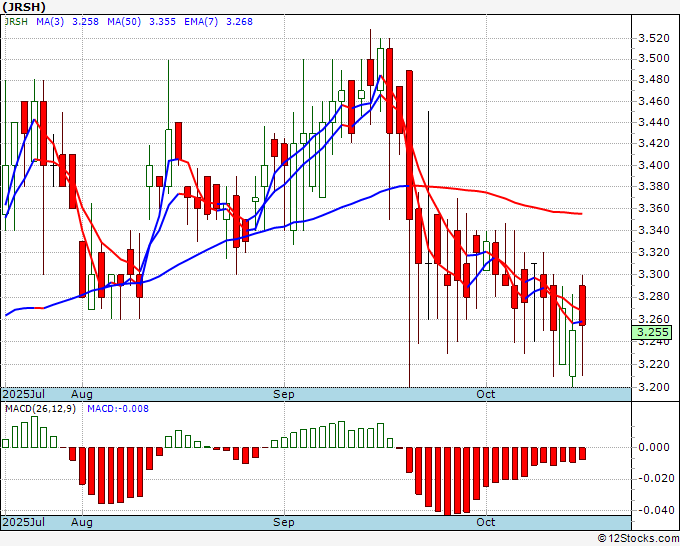
Task: Click the 3.280 price axis label
Action: click(x=654, y=297)
